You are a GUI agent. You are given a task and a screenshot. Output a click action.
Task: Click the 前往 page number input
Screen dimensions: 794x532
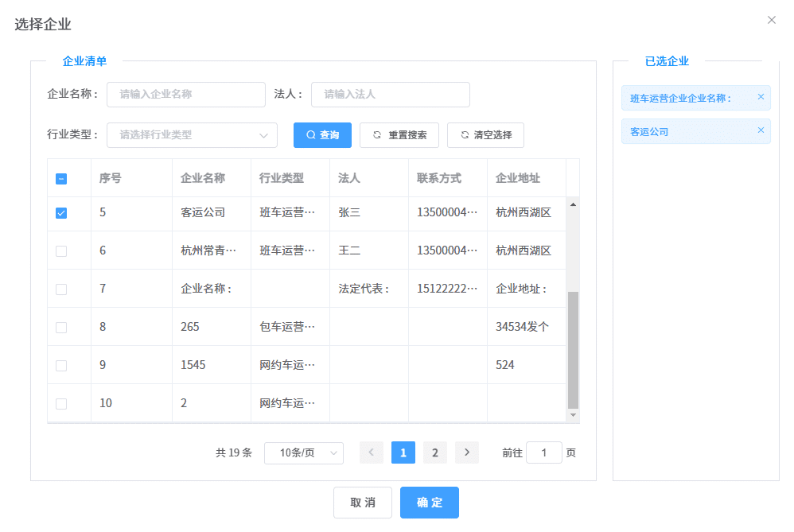(544, 452)
